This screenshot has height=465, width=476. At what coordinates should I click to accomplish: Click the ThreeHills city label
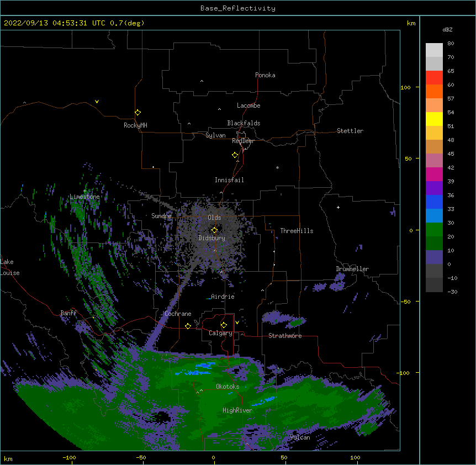click(x=297, y=231)
